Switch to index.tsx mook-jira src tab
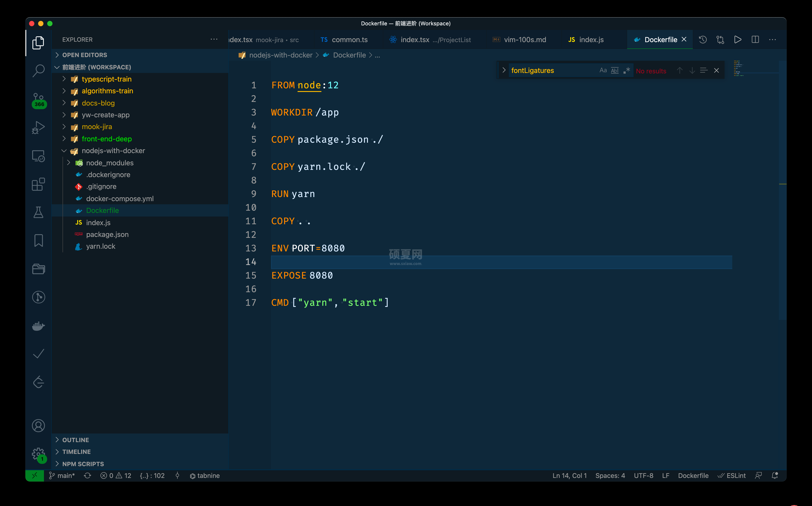 point(271,39)
